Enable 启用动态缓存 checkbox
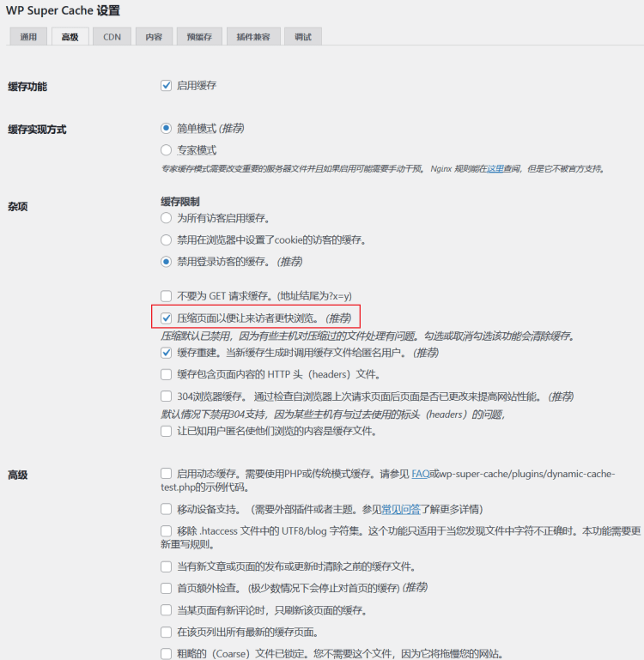The image size is (644, 660). point(166,474)
